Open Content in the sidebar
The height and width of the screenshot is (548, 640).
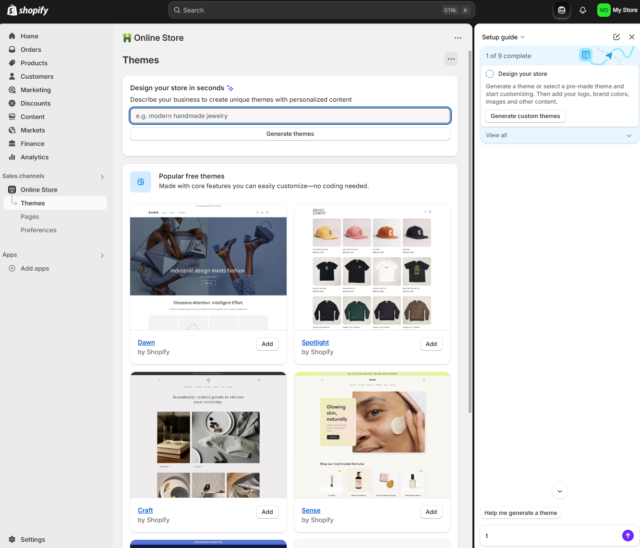(x=32, y=117)
